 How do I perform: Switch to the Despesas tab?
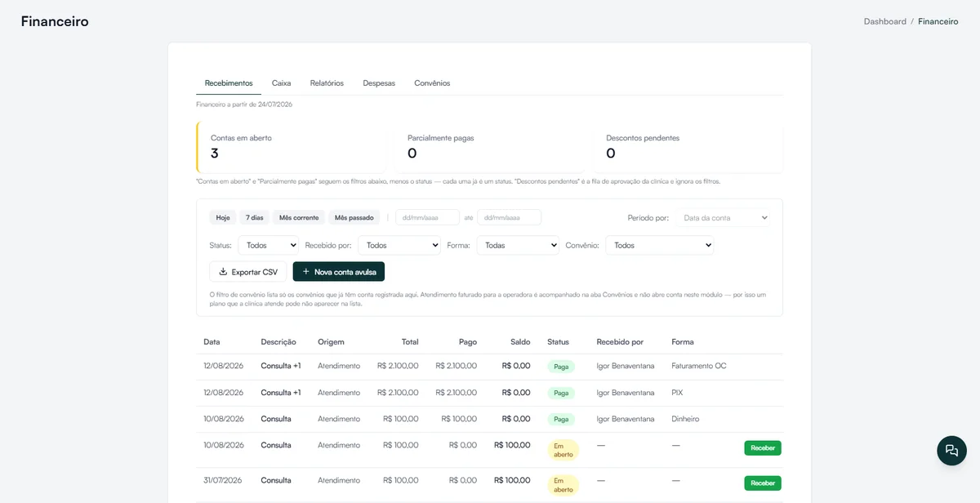point(379,83)
